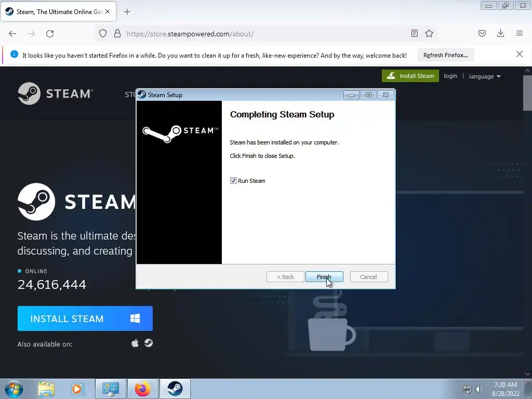Viewport: 532px width, 399px height.
Task: Select the Steam browser tab
Action: pyautogui.click(x=58, y=11)
